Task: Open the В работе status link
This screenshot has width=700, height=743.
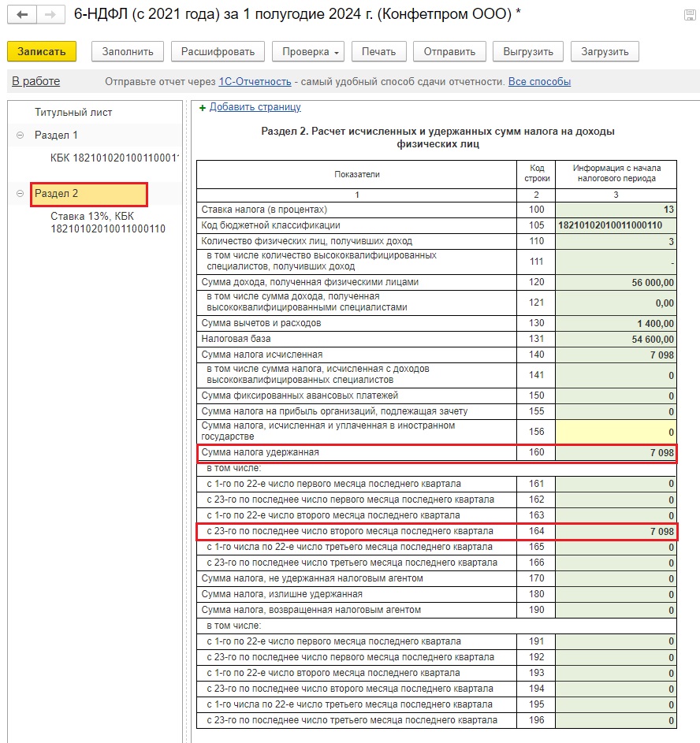Action: [36, 81]
